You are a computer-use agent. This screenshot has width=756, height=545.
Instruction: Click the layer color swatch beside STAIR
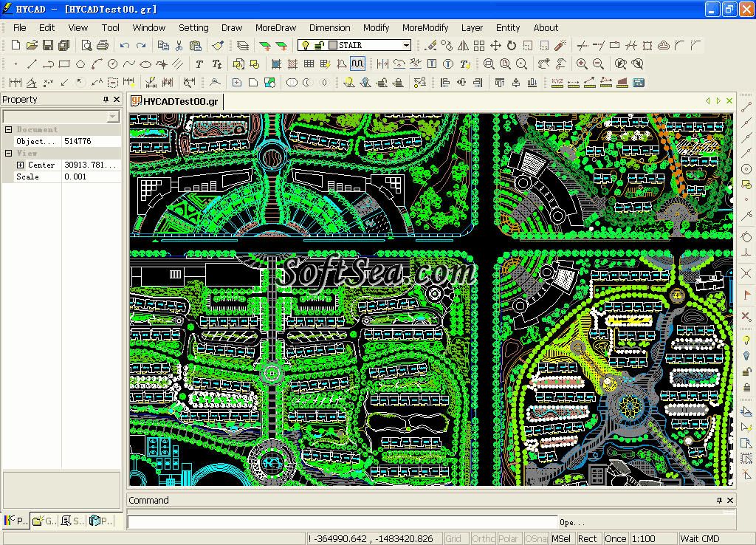coord(333,46)
